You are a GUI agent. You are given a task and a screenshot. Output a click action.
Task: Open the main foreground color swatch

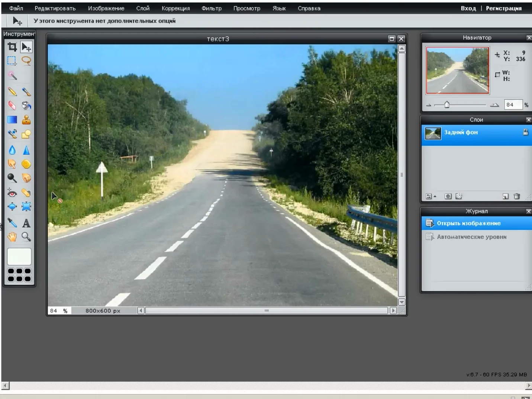(x=19, y=257)
